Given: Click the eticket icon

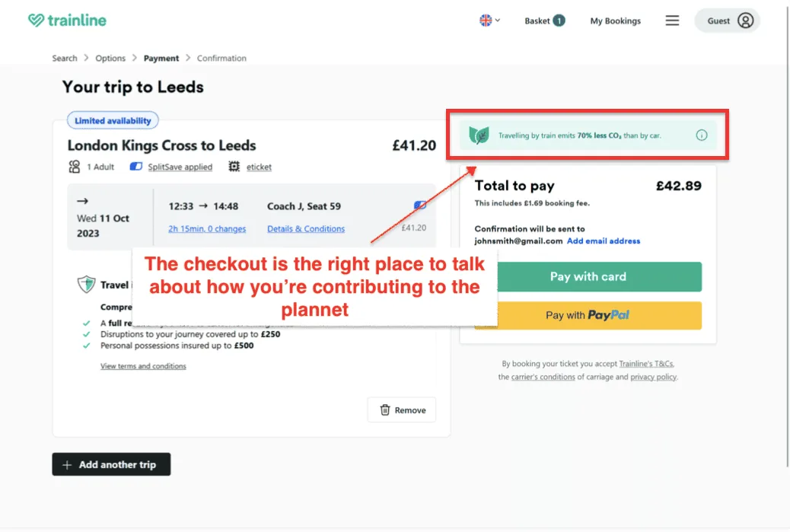Looking at the screenshot, I should tap(233, 167).
